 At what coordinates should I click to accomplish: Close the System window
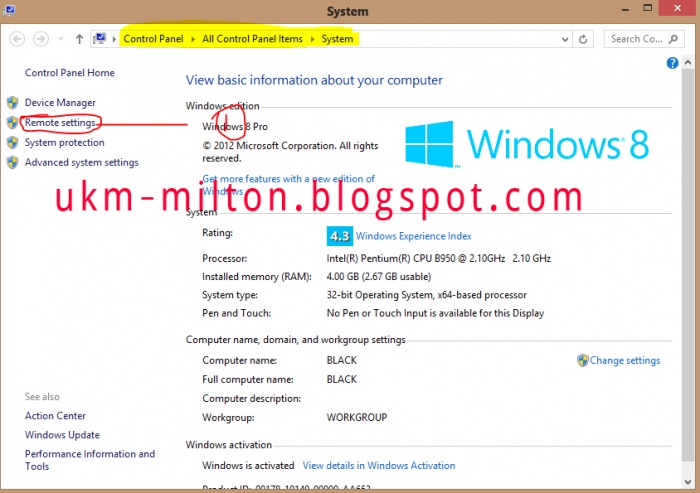point(678,8)
